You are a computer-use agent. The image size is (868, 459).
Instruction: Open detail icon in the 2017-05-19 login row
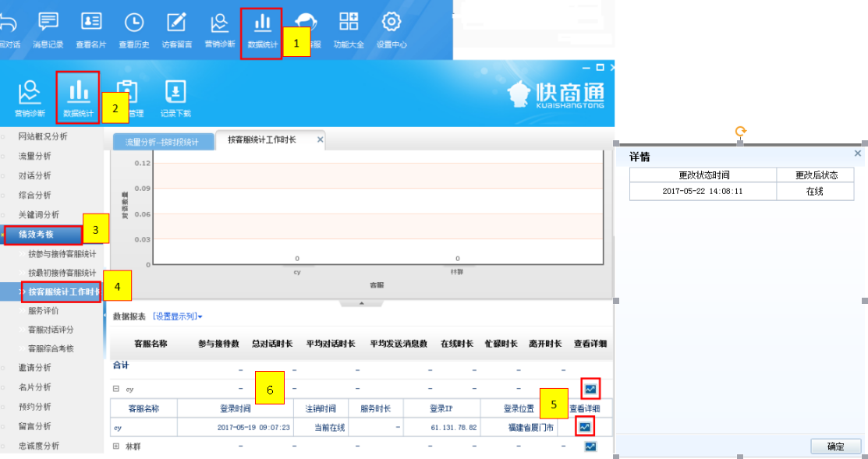(585, 426)
